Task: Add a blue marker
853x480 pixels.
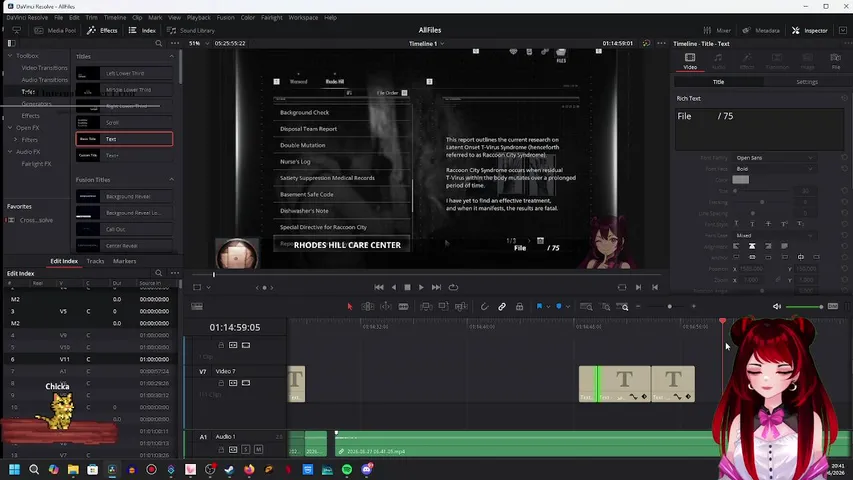Action: (x=559, y=306)
